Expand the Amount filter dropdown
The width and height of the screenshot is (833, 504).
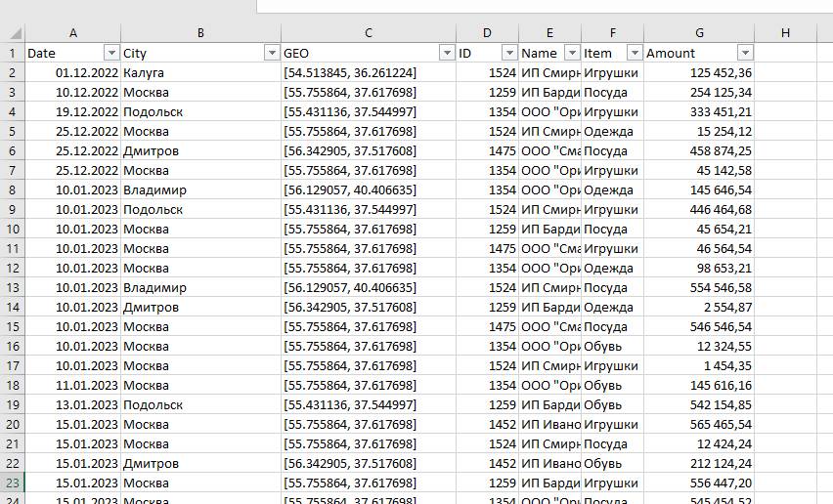pyautogui.click(x=745, y=53)
